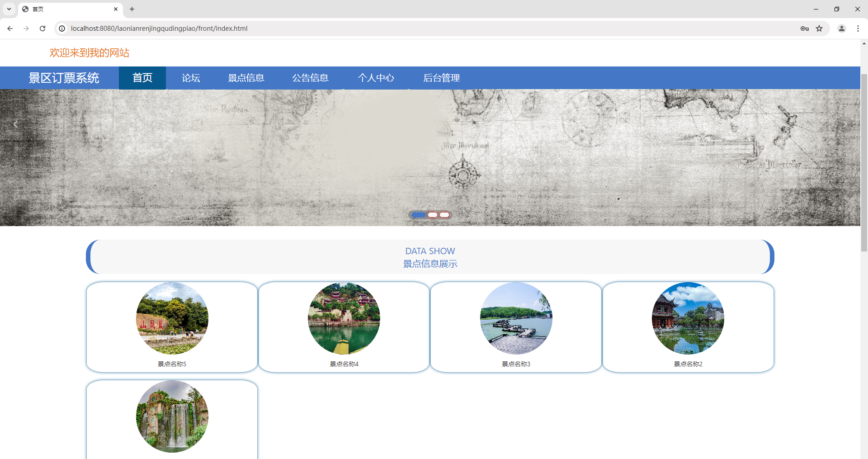868x459 pixels.
Task: Open the Chrome three-dot menu
Action: [x=858, y=28]
